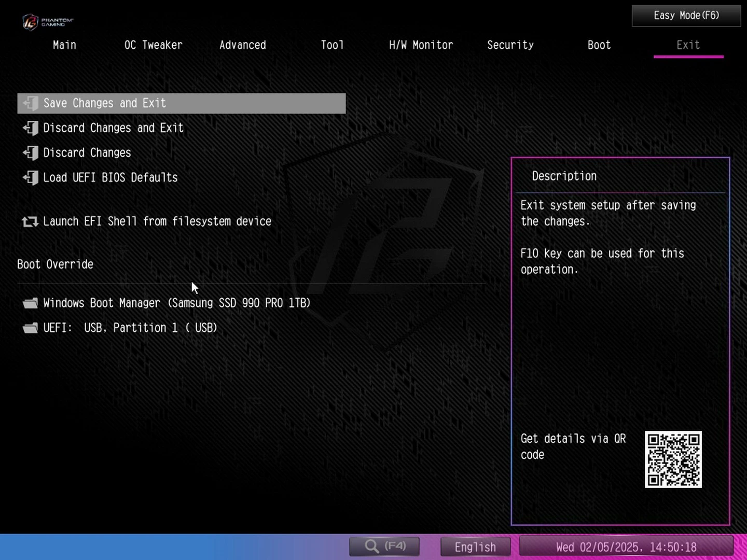Switch to the Boot tab
The image size is (747, 560).
click(599, 45)
